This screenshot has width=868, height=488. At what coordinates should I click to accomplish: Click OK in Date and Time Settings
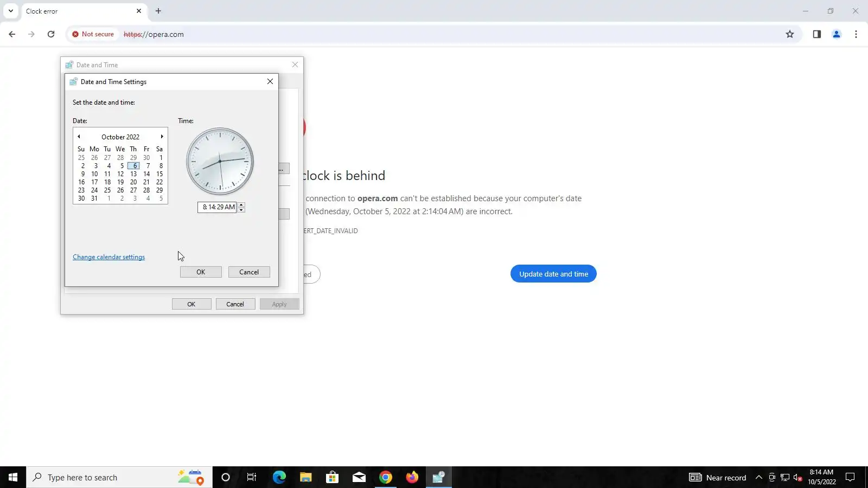[x=201, y=272]
